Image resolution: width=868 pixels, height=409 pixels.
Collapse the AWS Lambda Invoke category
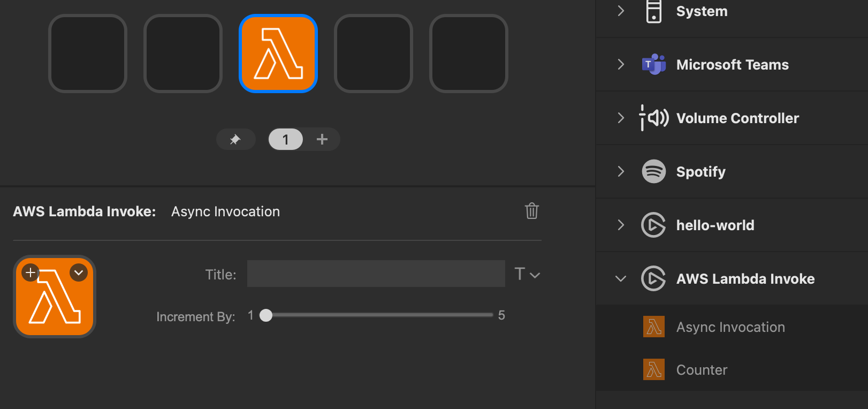click(x=621, y=278)
